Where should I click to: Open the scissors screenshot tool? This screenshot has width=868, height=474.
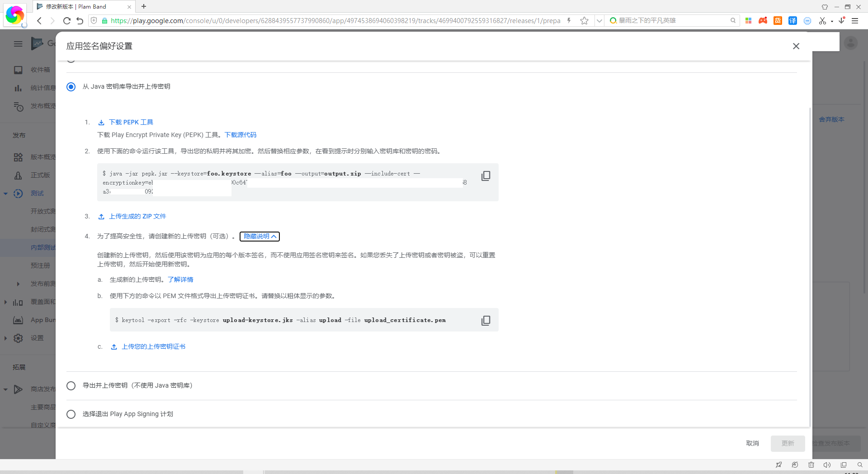click(x=822, y=21)
